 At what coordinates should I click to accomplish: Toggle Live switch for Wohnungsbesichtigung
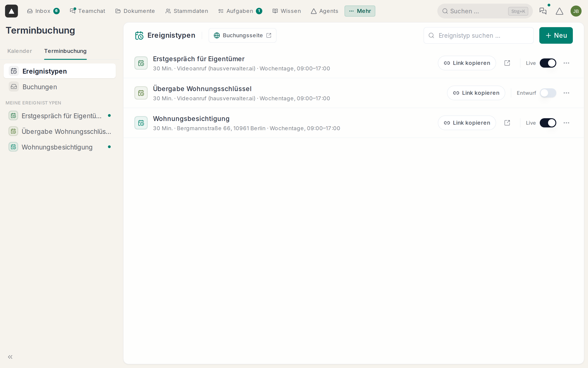(548, 123)
